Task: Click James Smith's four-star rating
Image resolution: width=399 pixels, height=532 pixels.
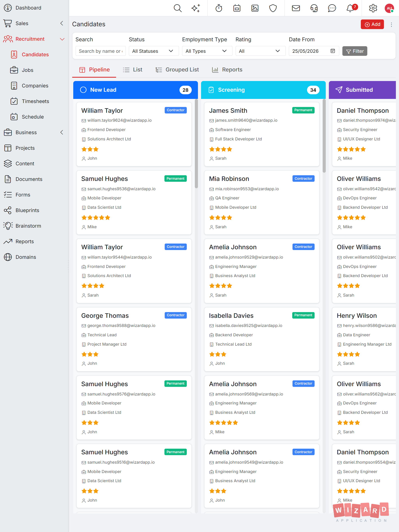Action: [221, 149]
